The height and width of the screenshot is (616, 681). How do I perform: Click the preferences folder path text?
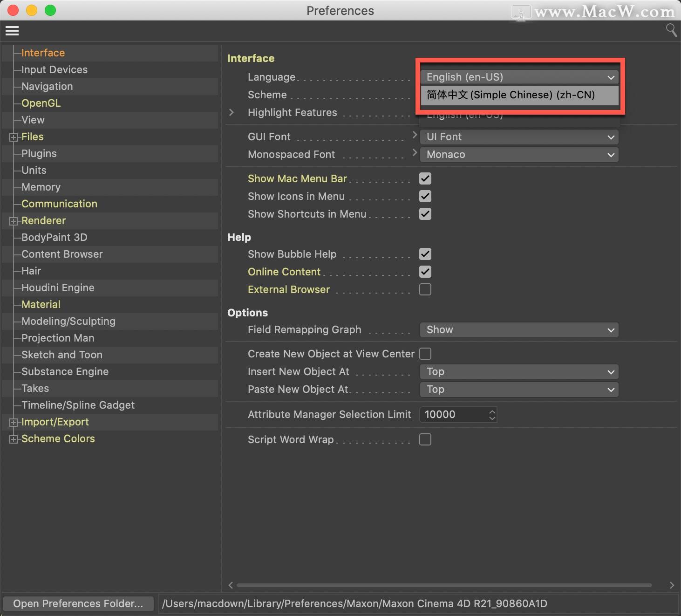point(354,603)
